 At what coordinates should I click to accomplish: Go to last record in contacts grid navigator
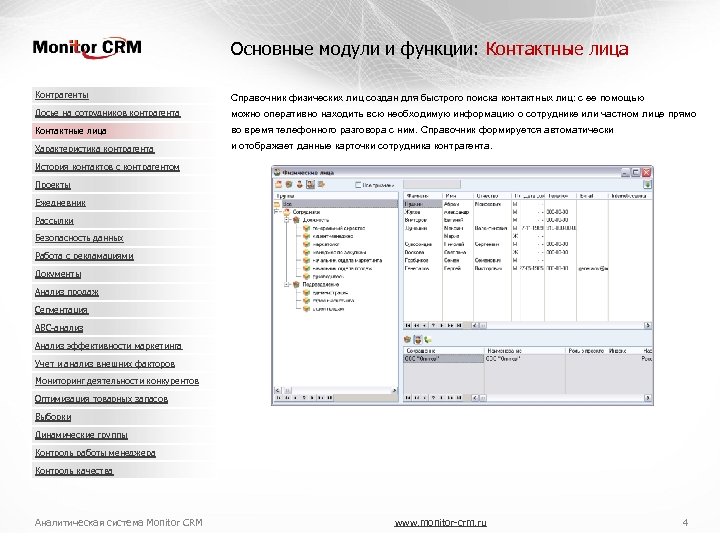[x=459, y=326]
